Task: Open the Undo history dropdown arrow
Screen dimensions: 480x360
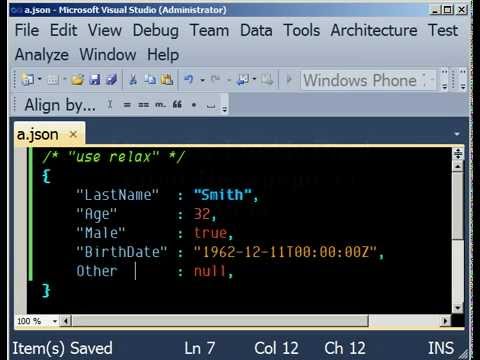Action: [202, 80]
